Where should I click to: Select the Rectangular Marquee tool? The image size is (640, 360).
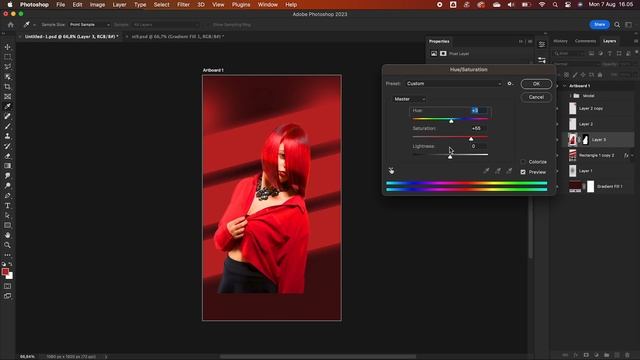(7, 57)
